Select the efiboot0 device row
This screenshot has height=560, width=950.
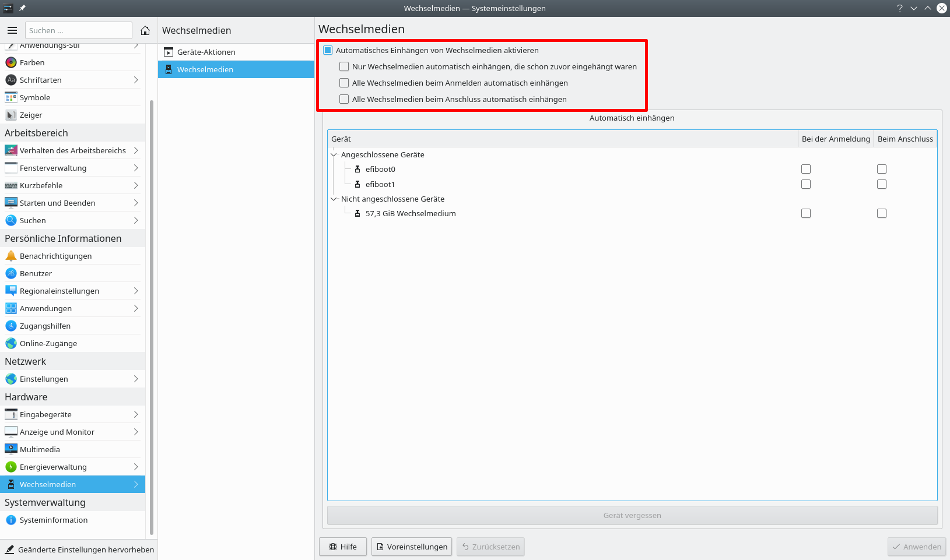[x=632, y=169]
